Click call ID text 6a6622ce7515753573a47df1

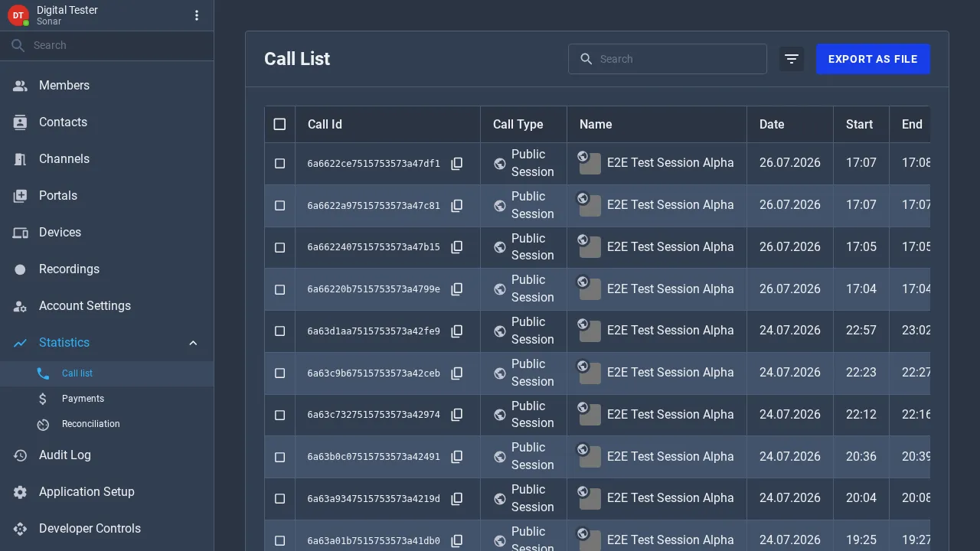(x=374, y=164)
